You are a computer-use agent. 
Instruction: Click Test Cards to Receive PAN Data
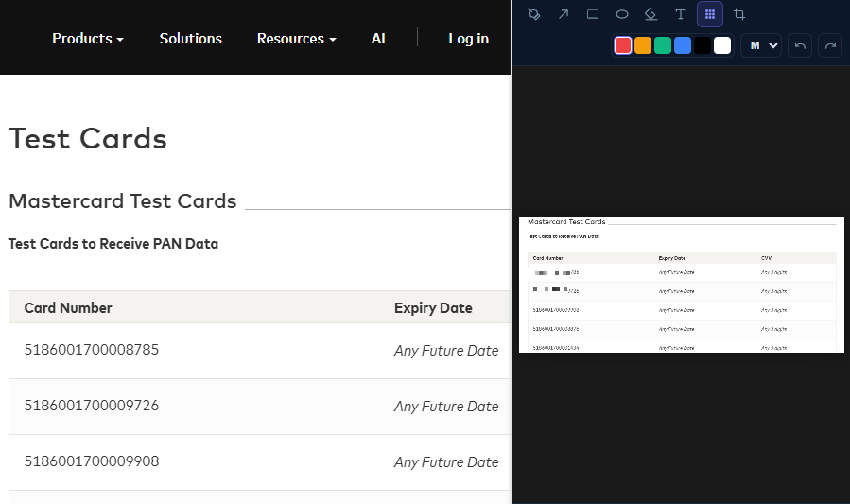click(x=113, y=244)
